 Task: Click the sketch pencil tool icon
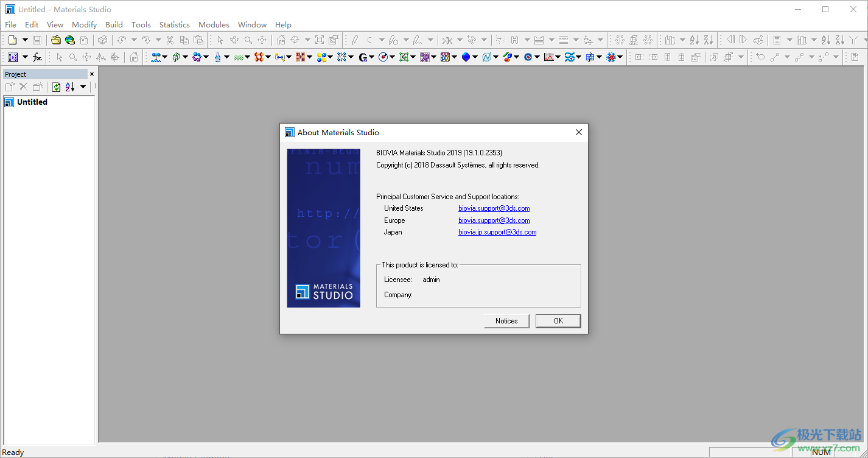pos(355,40)
